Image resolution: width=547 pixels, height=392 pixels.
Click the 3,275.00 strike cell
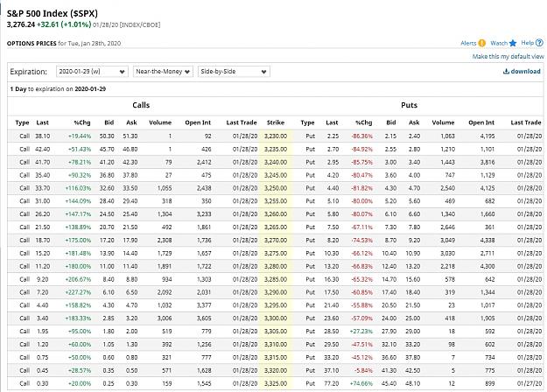click(x=276, y=254)
